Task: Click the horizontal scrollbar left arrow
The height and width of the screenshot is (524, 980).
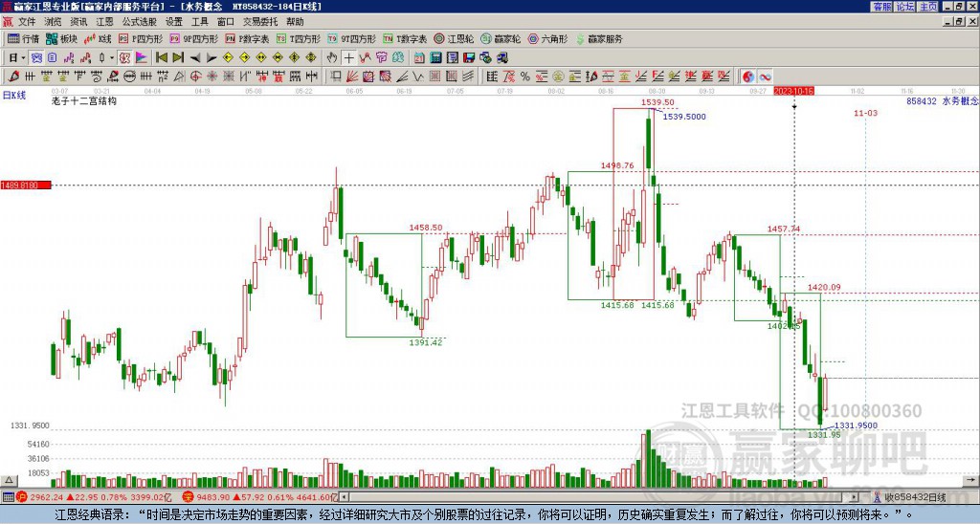Action: 344,497
